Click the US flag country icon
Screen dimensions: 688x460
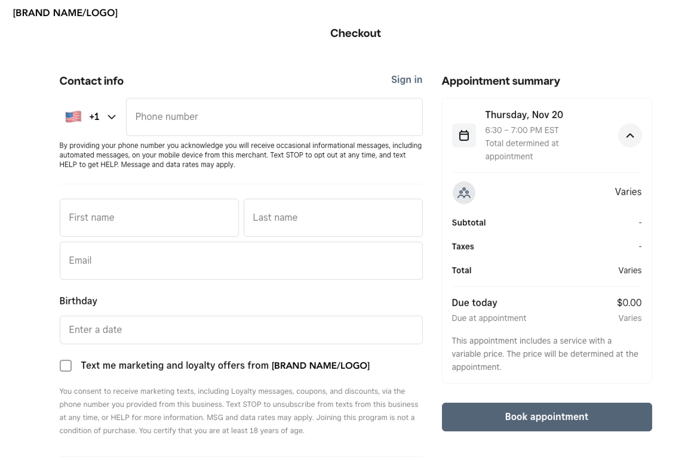73,117
